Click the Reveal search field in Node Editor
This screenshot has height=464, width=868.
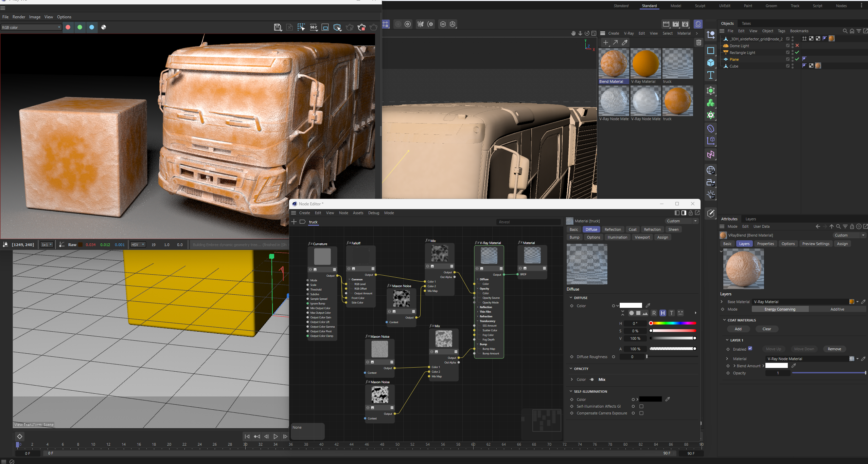[528, 222]
